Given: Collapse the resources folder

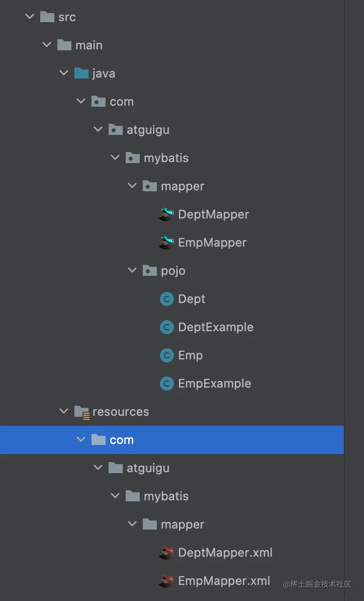Looking at the screenshot, I should tap(63, 412).
